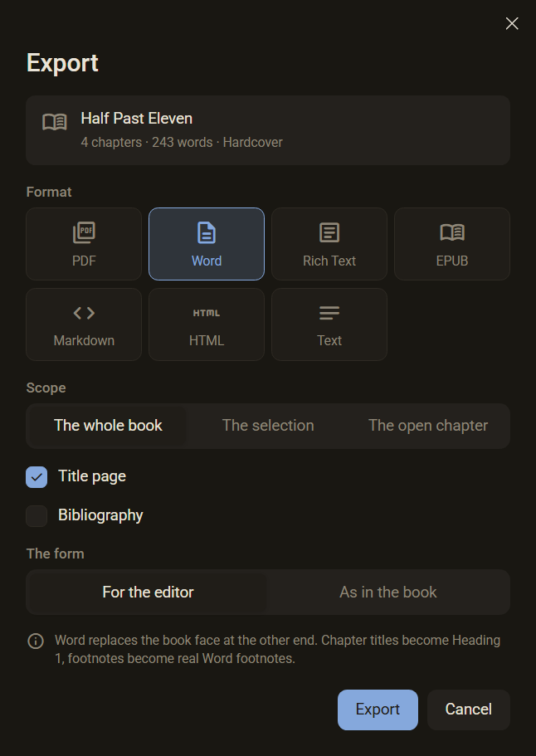This screenshot has height=756, width=536.
Task: Uncheck the Title page checkbox
Action: pyautogui.click(x=37, y=477)
